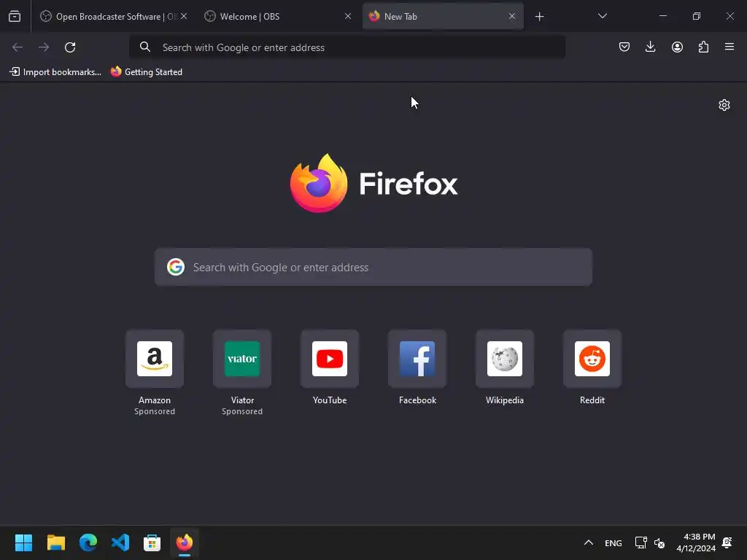The image size is (747, 560).
Task: Click the Firefox taskbar icon
Action: 185,542
